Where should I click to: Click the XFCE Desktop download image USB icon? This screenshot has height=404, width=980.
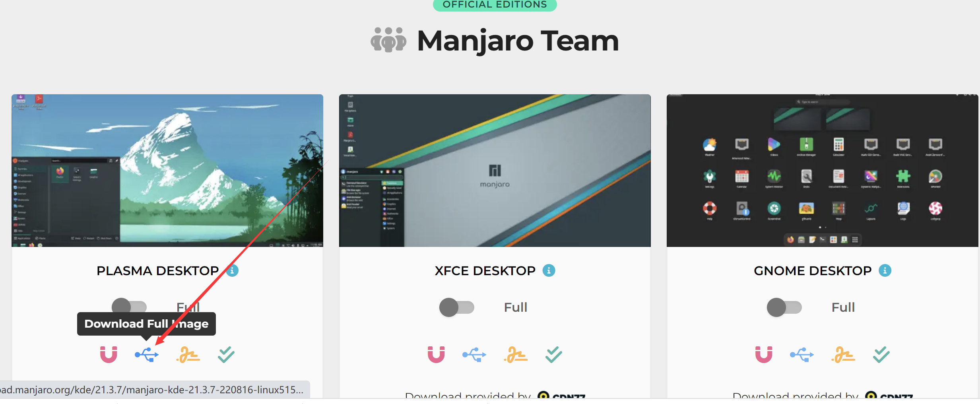(x=474, y=355)
